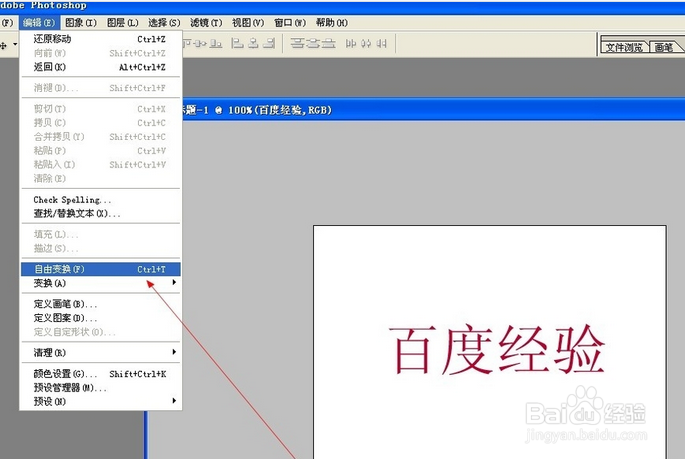The image size is (685, 459).
Task: Click the greyed 填充 (L)... entry
Action: pos(100,235)
